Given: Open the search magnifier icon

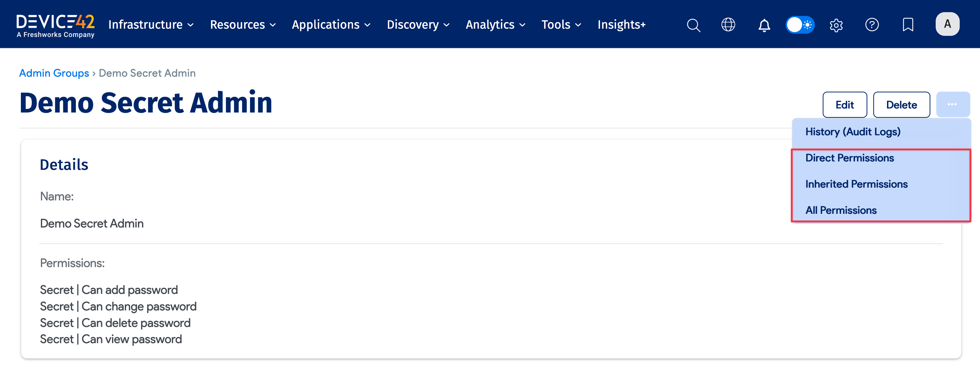Looking at the screenshot, I should [693, 25].
